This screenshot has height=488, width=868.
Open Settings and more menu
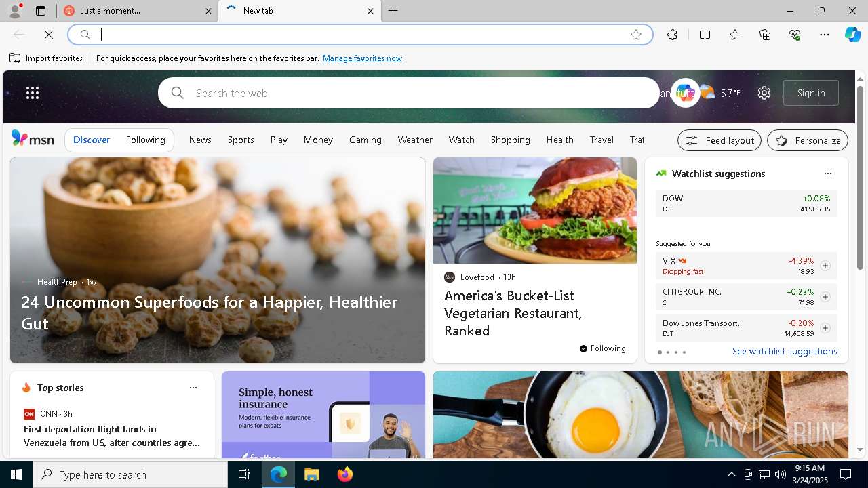click(x=825, y=35)
